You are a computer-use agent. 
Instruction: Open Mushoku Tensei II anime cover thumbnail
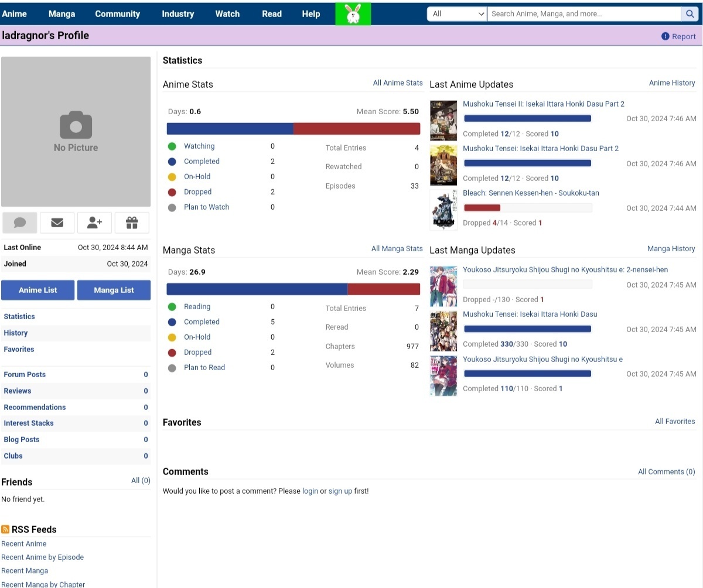coord(443,120)
